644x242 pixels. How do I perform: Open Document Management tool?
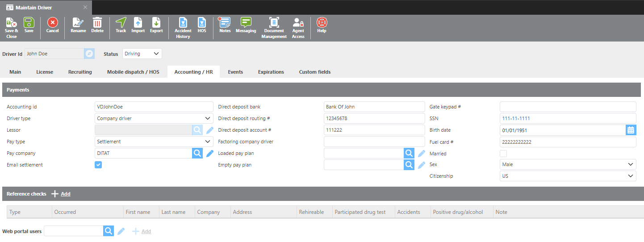274,28
